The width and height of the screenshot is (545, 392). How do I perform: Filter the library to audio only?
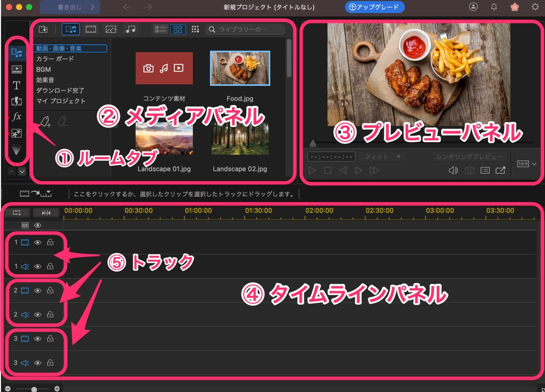131,29
